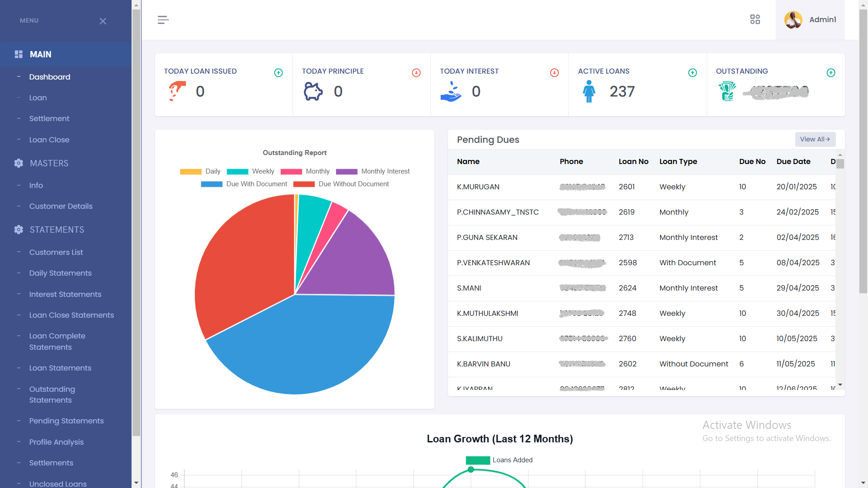868x488 pixels.
Task: Click the Active Loans person icon
Action: tap(589, 91)
